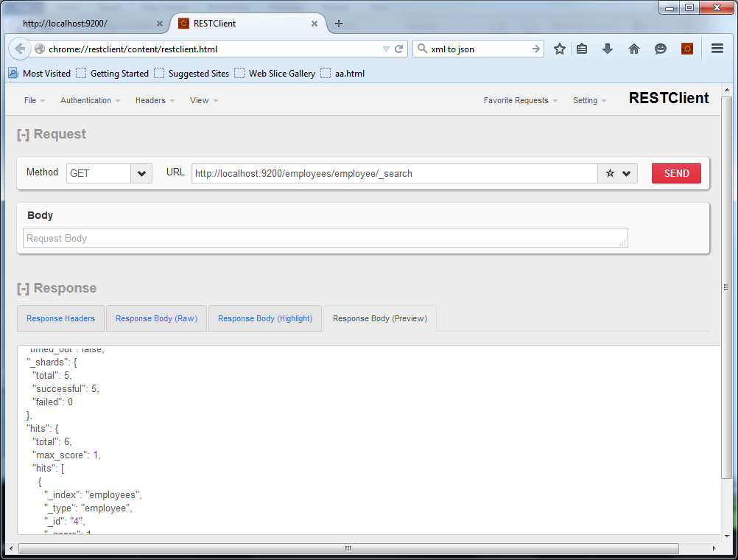Save URL to favorites with star
The image size is (738, 560).
610,173
